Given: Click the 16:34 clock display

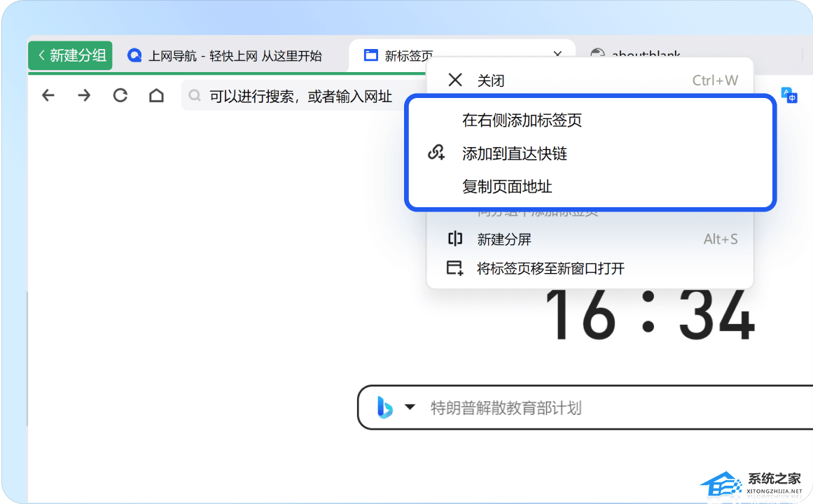Looking at the screenshot, I should tap(649, 315).
